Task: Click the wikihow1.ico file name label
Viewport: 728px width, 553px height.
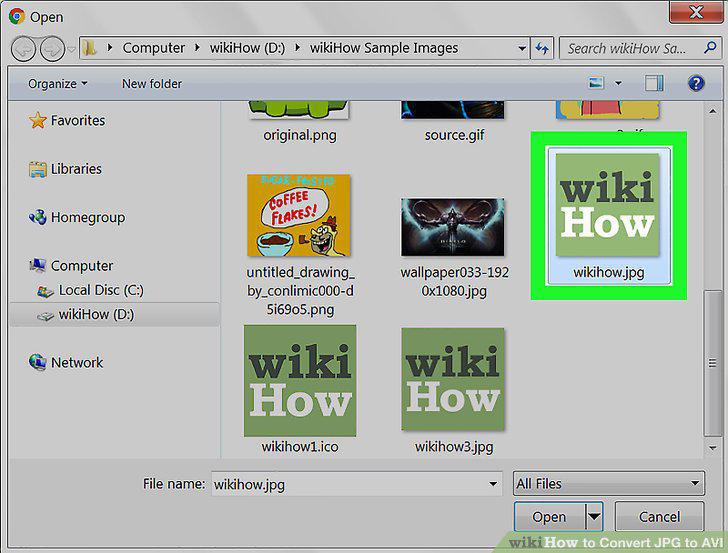Action: coord(300,447)
